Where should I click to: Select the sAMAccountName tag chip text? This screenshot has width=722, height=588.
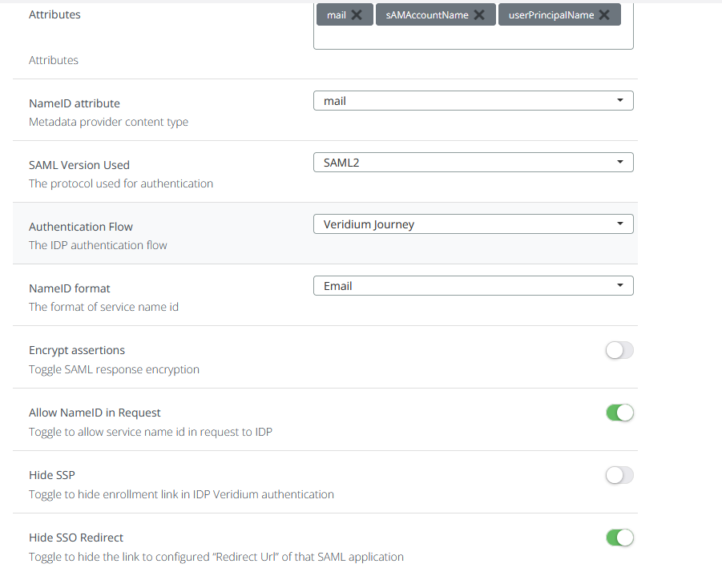pyautogui.click(x=427, y=14)
